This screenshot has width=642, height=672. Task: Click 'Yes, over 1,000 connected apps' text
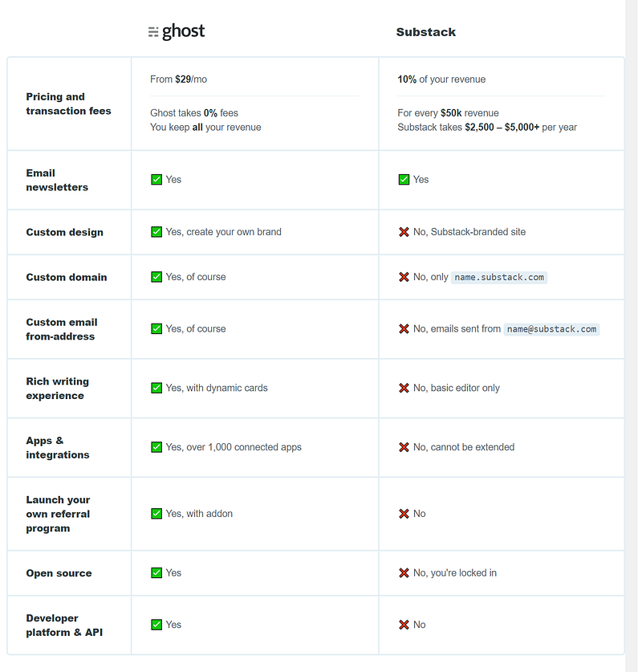click(x=234, y=447)
